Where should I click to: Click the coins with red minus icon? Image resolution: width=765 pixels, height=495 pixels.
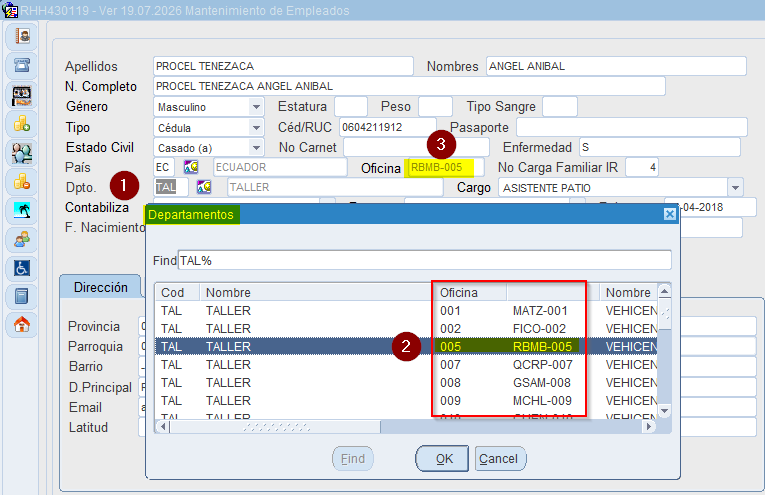pos(21,182)
